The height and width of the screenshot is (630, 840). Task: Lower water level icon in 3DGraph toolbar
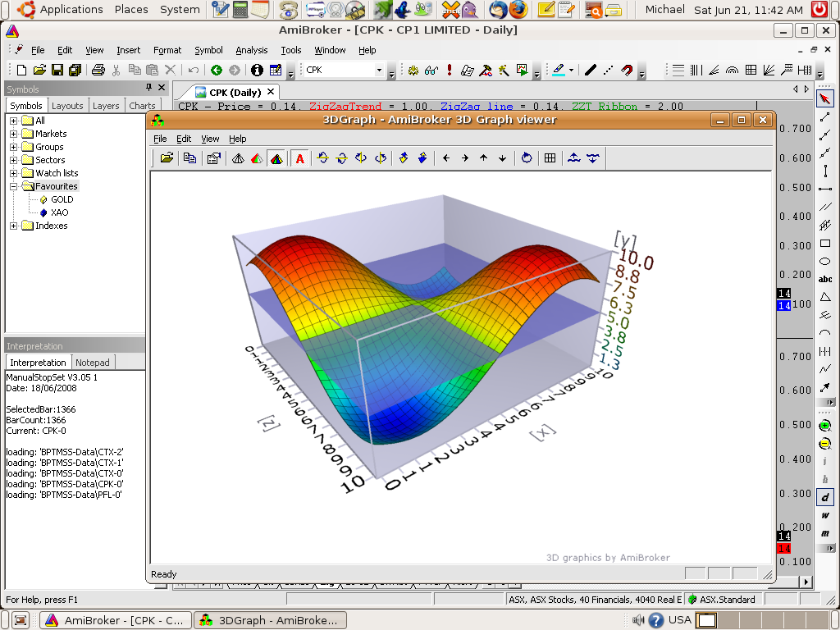593,158
